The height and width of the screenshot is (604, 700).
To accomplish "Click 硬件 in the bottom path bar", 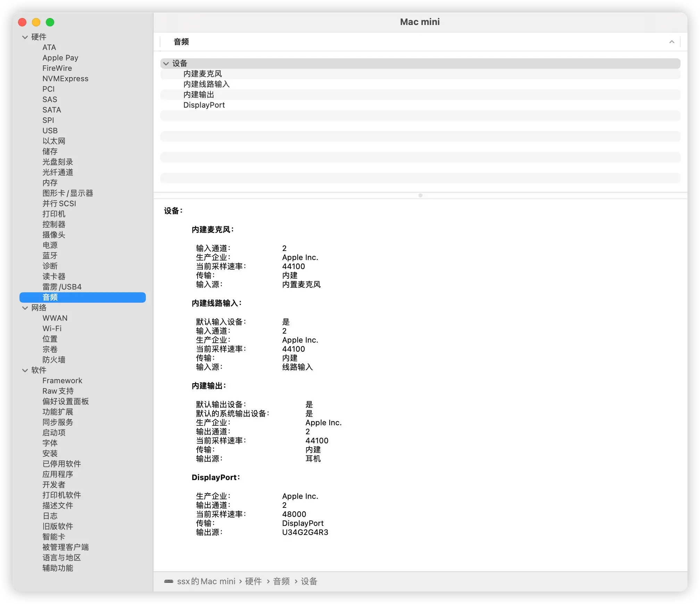I will (x=253, y=581).
